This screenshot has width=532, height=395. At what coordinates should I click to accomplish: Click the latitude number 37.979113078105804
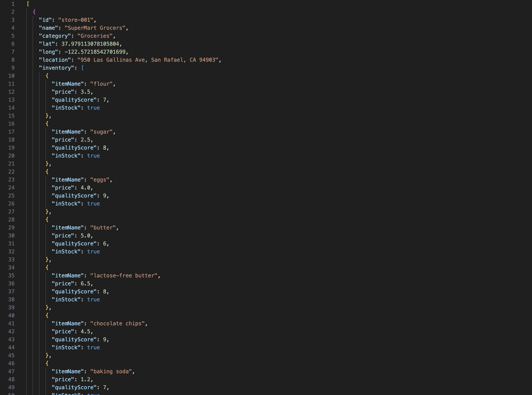(x=90, y=44)
